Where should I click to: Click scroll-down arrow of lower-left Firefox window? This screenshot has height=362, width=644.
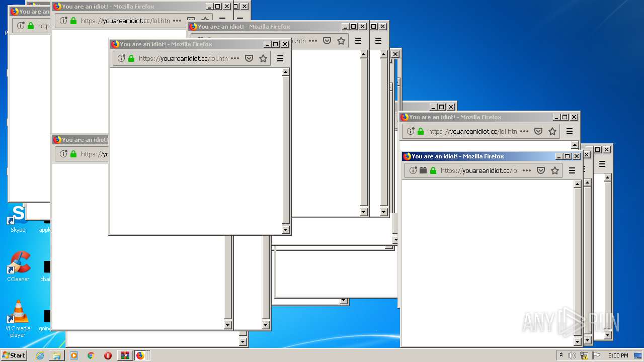(227, 325)
